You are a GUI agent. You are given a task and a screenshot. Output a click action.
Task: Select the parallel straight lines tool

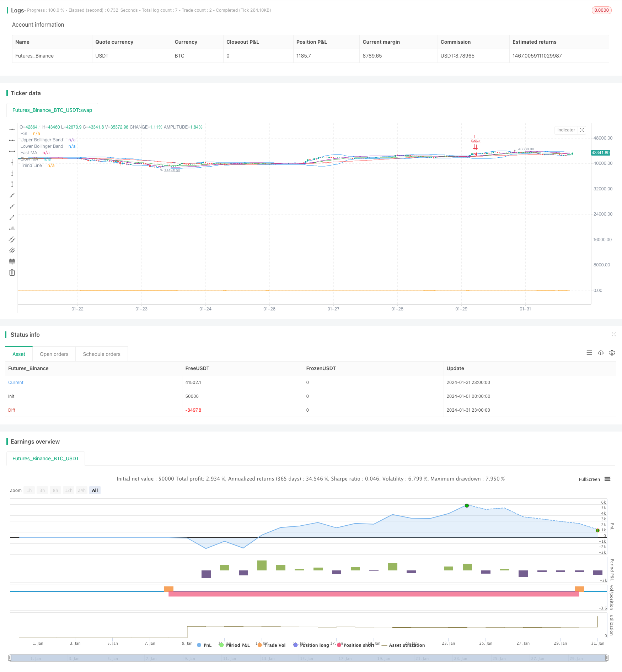(12, 250)
